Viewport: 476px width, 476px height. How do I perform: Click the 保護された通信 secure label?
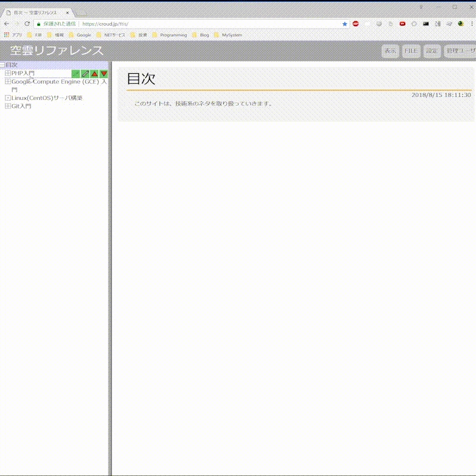(59, 24)
